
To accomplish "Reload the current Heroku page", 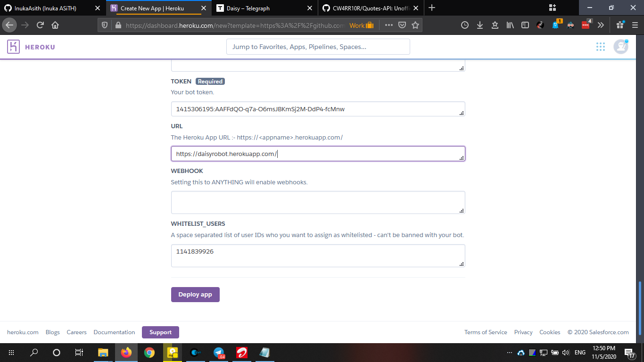I will pyautogui.click(x=40, y=25).
